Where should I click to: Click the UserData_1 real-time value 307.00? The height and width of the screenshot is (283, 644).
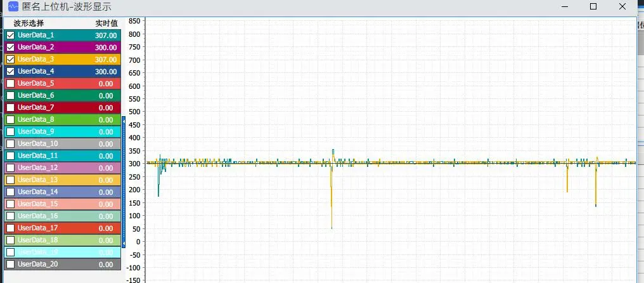106,36
